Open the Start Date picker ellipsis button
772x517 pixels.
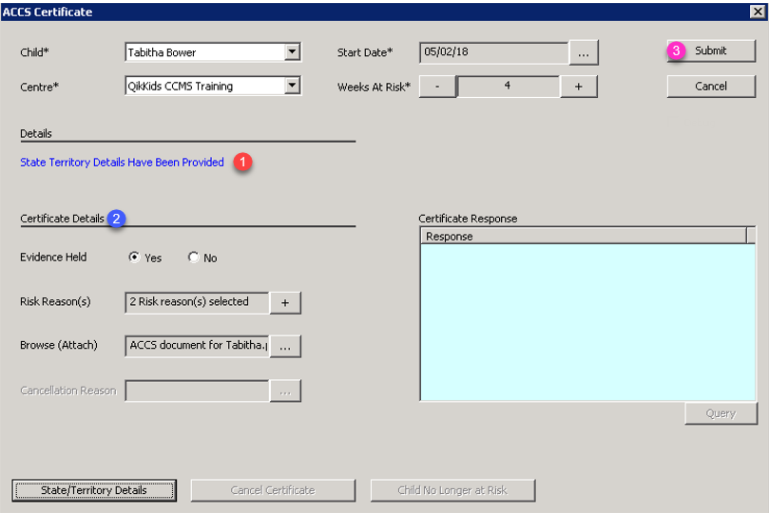click(x=583, y=52)
